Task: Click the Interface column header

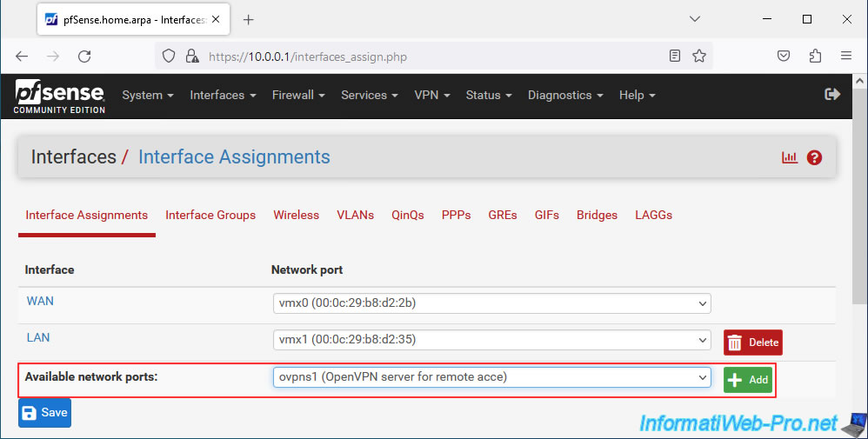Action: click(50, 270)
